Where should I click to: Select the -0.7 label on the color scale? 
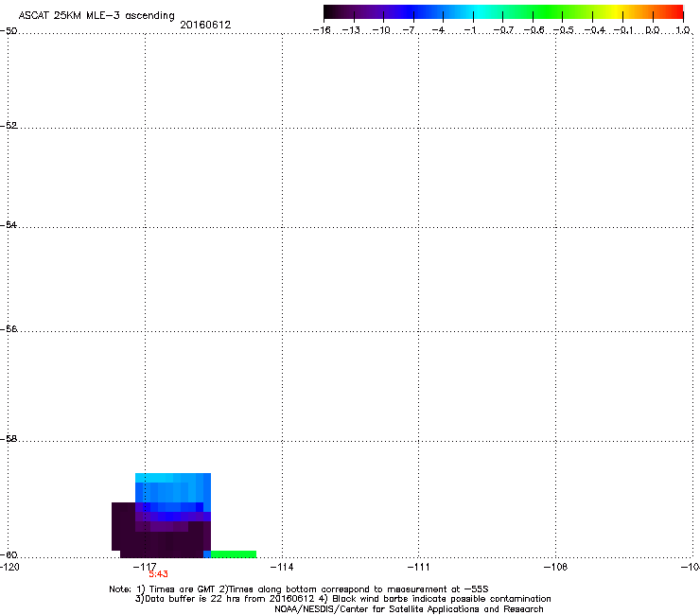pyautogui.click(x=503, y=30)
